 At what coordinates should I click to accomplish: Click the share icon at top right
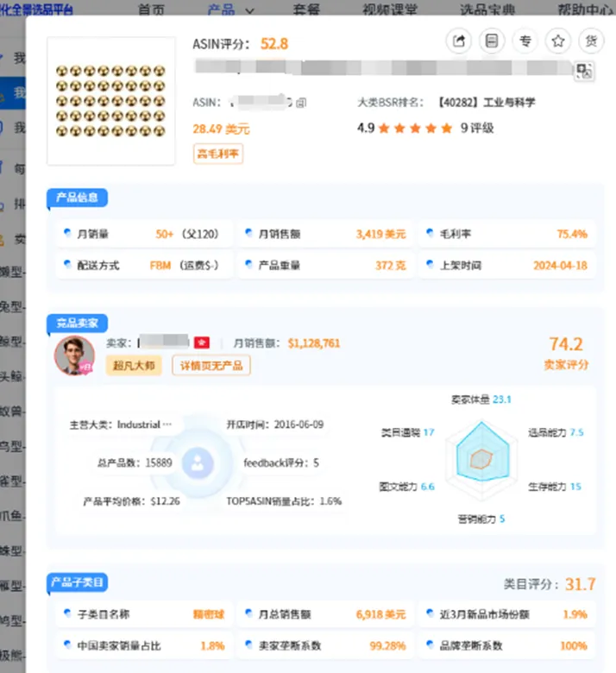click(459, 41)
